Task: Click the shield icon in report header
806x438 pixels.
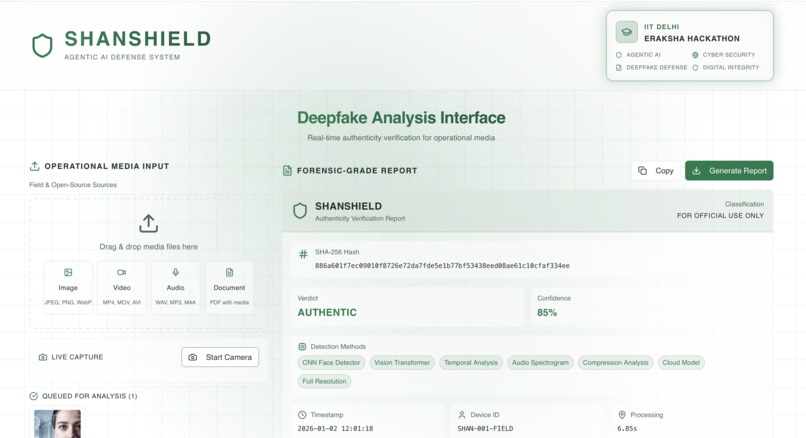Action: click(x=300, y=211)
